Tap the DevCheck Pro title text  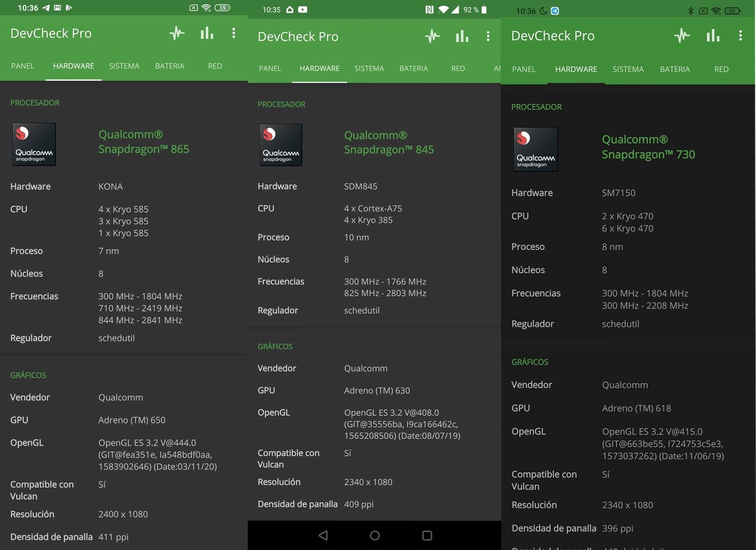50,33
